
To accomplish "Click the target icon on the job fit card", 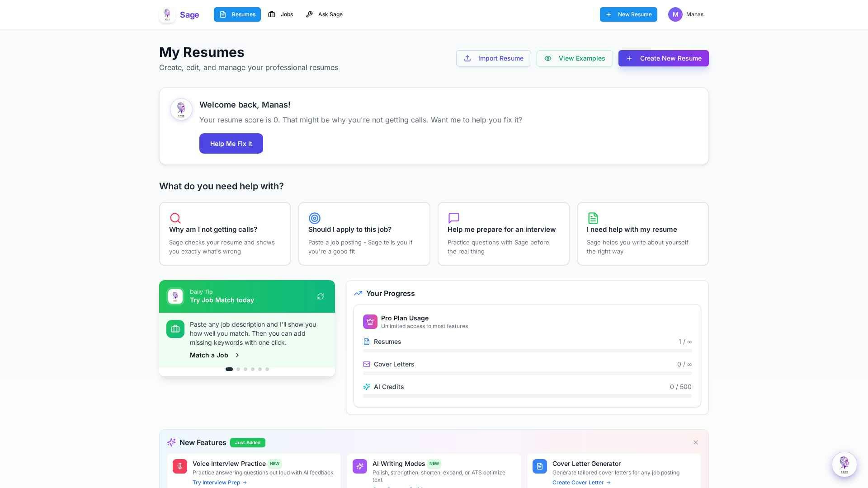I will click(x=315, y=218).
